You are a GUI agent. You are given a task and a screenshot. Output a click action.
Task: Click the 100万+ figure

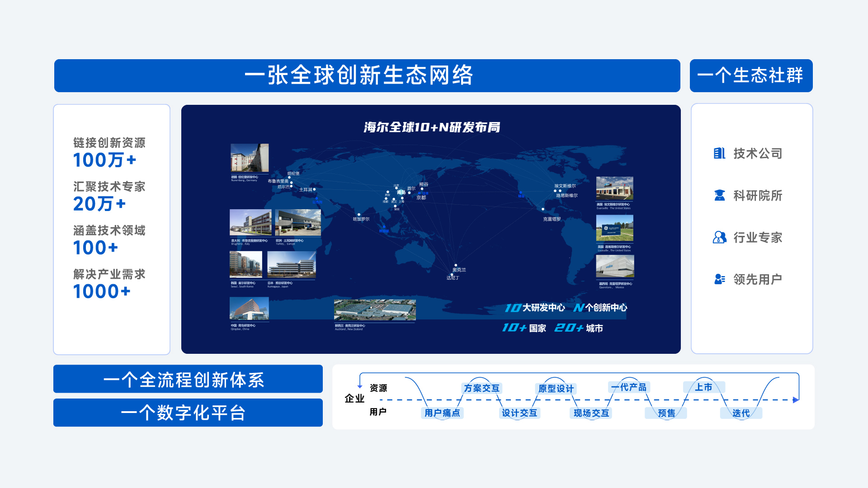click(x=104, y=160)
